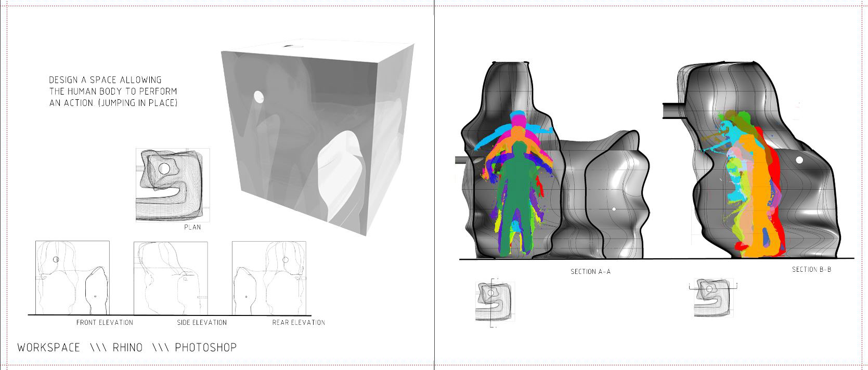
Task: Select 'AN ACTION (JUMPING IN PLACE)' text line
Action: [x=113, y=103]
